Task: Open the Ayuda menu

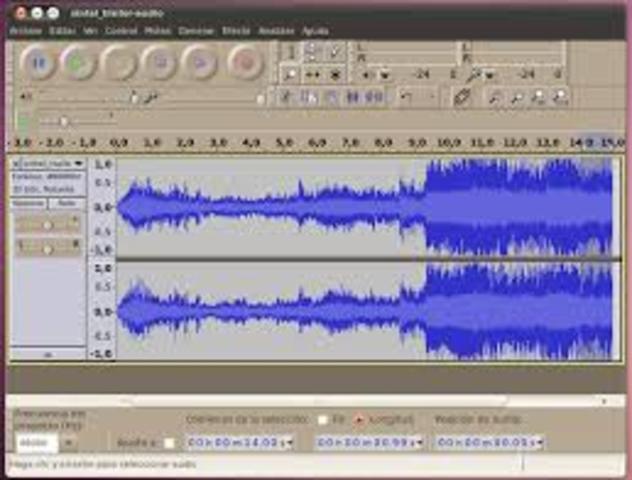Action: (x=315, y=31)
